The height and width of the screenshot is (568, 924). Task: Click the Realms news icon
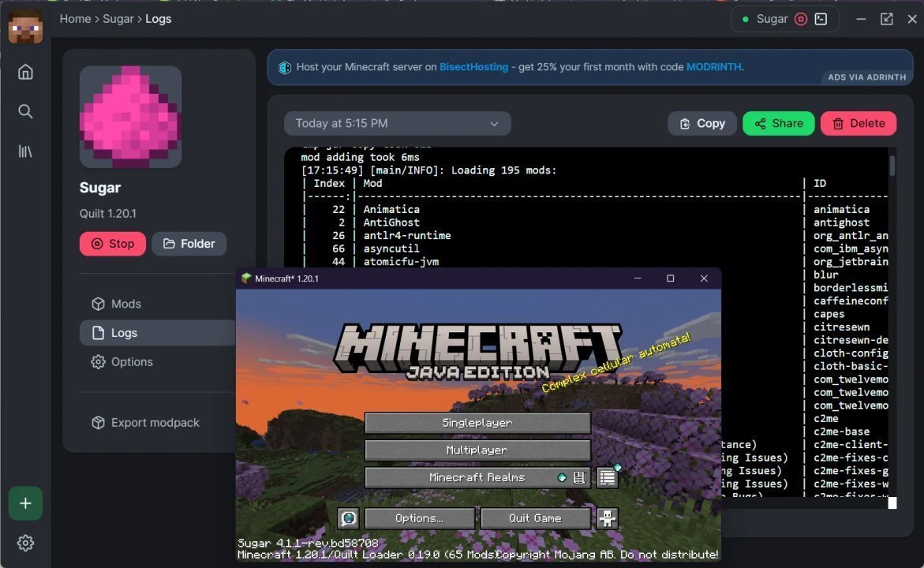[579, 477]
